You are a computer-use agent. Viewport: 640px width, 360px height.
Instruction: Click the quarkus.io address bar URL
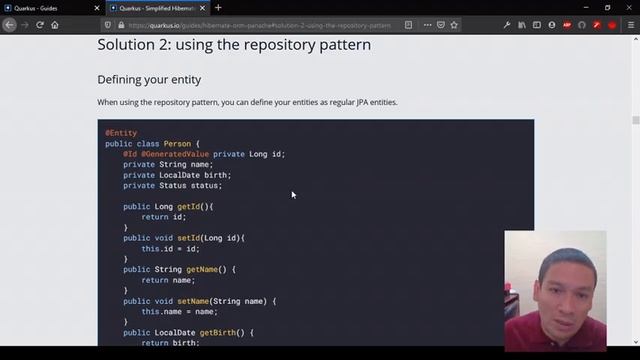pos(259,25)
